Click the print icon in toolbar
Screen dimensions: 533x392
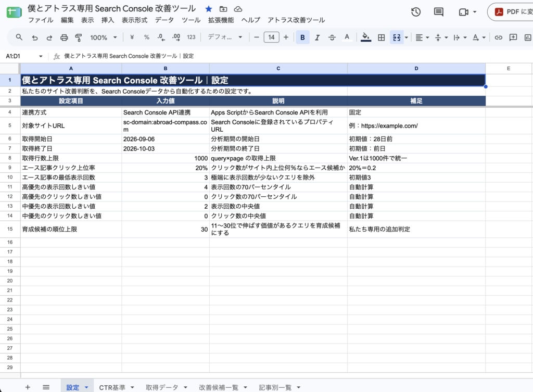click(x=64, y=37)
